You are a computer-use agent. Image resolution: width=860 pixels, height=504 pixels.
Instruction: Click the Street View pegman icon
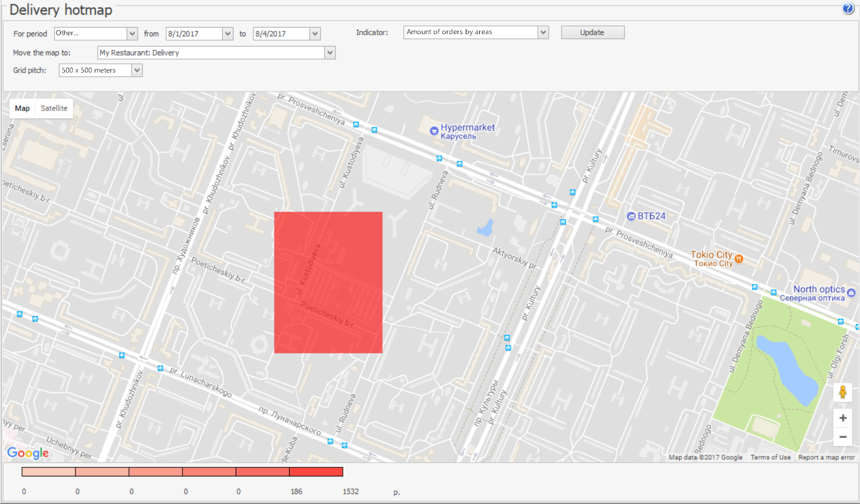click(x=843, y=392)
